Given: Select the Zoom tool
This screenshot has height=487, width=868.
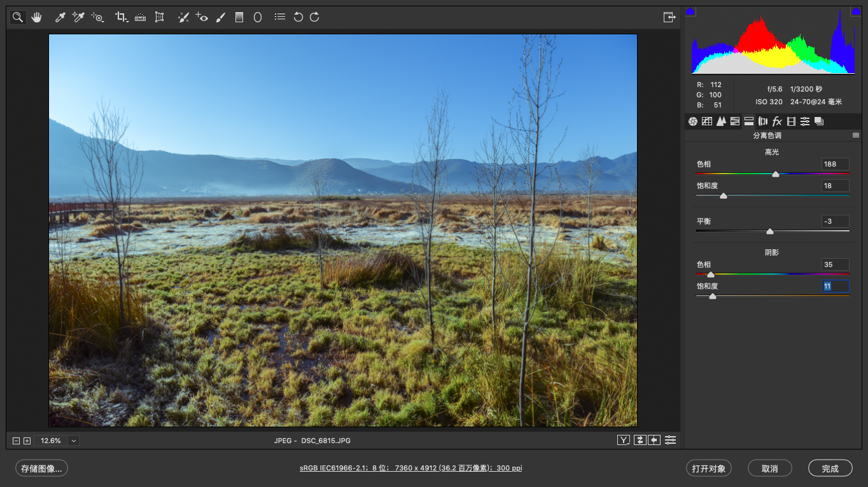Looking at the screenshot, I should pos(18,17).
